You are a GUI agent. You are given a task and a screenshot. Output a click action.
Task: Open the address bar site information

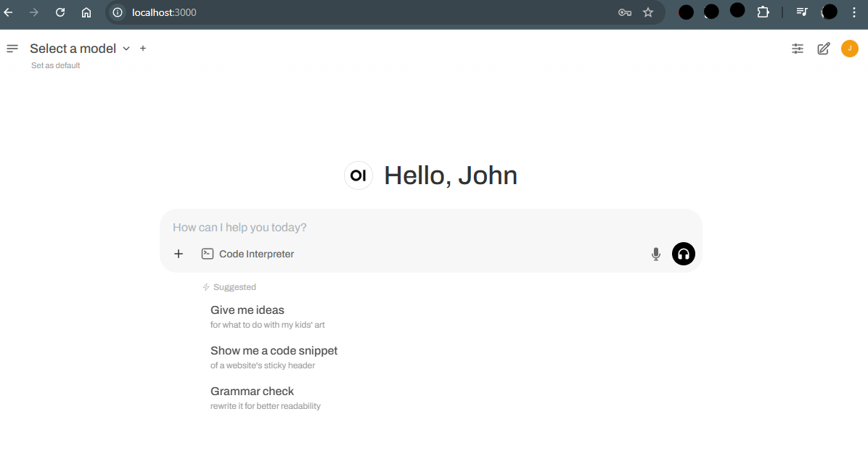[x=116, y=12]
